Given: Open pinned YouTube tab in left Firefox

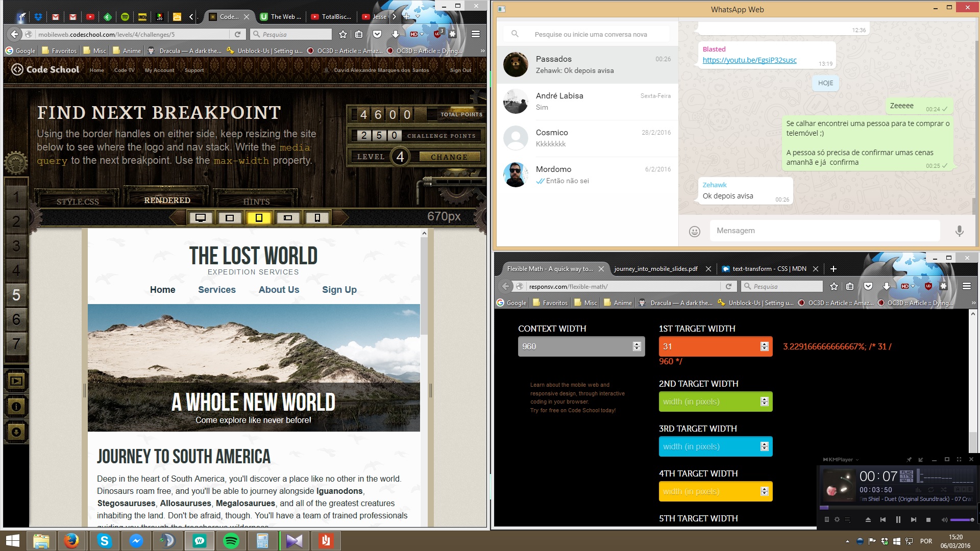Looking at the screenshot, I should coord(90,17).
